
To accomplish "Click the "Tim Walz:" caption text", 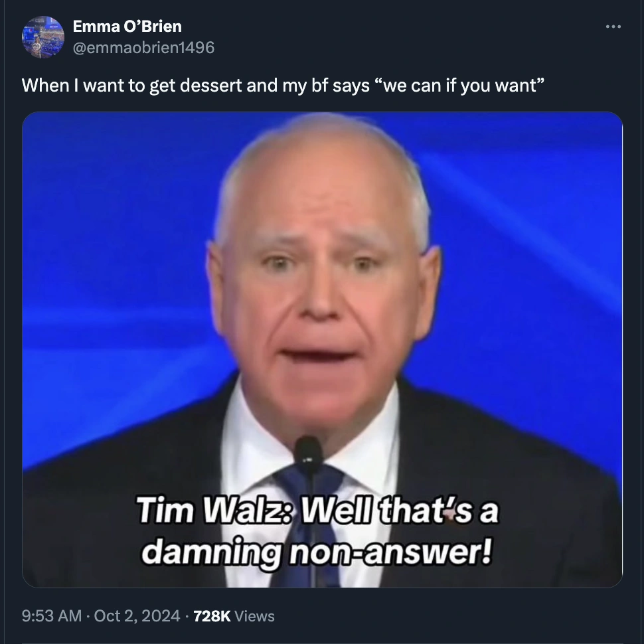I will pyautogui.click(x=216, y=510).
